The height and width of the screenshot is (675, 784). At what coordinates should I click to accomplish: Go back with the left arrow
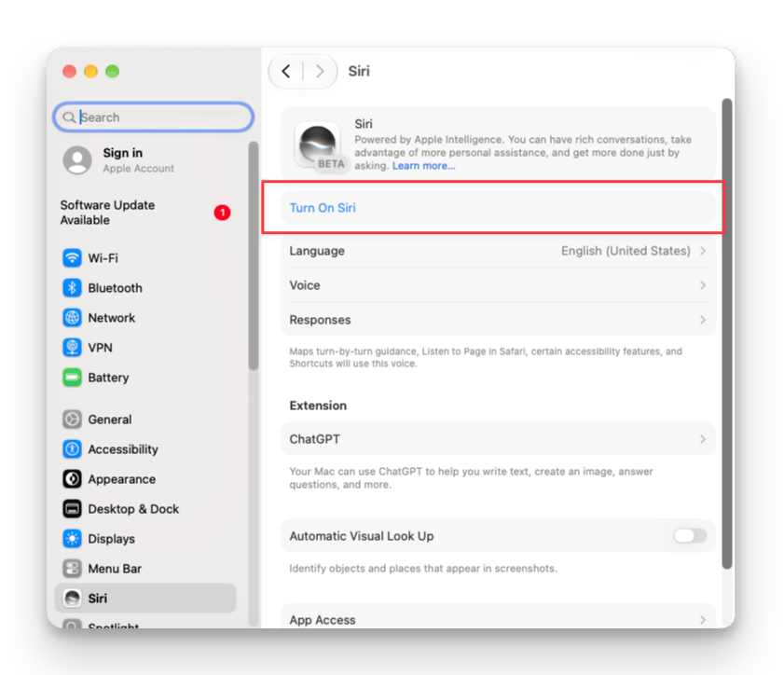pos(286,72)
